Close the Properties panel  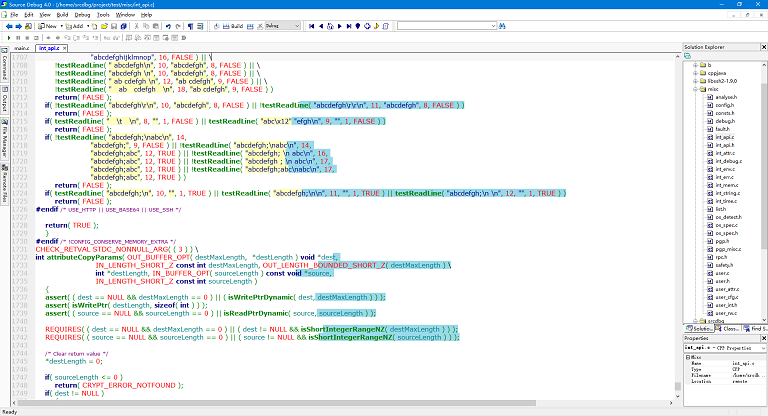pos(762,338)
